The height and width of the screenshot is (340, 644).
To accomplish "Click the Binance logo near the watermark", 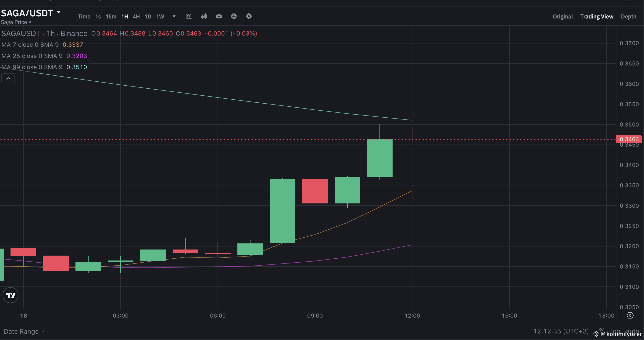I will [597, 334].
